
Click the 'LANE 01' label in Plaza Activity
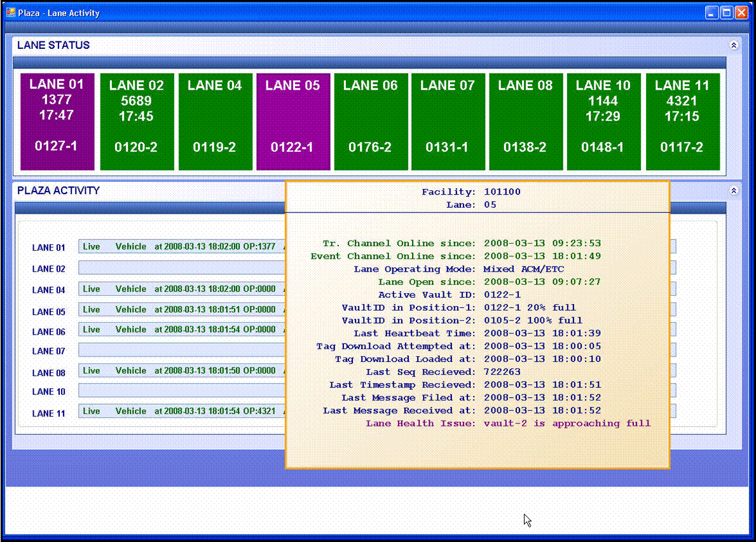point(48,248)
